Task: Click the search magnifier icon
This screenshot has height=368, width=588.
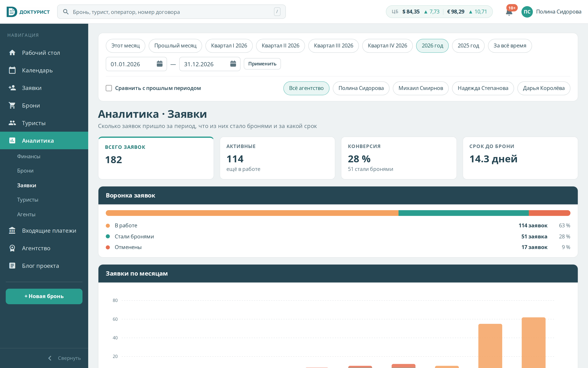Action: click(x=66, y=12)
